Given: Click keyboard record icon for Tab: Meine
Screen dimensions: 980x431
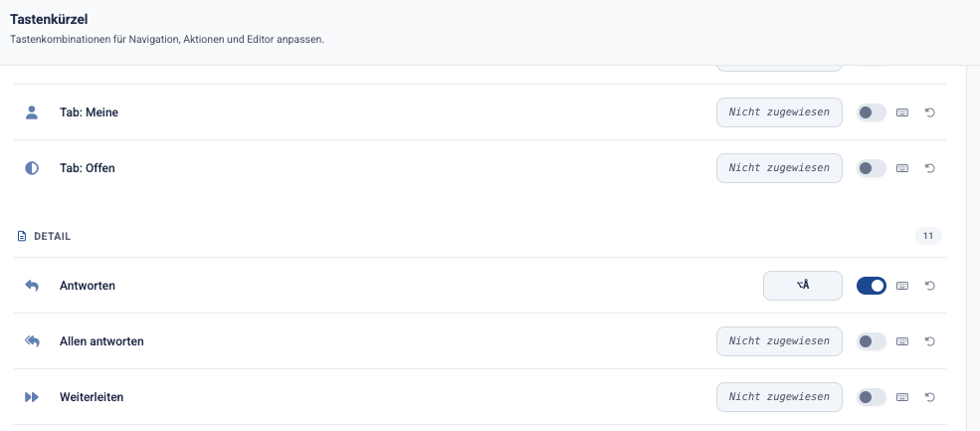Looking at the screenshot, I should (x=901, y=112).
